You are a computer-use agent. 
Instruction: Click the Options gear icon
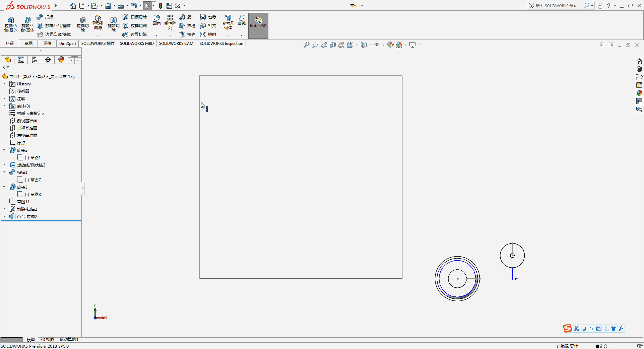click(x=178, y=6)
